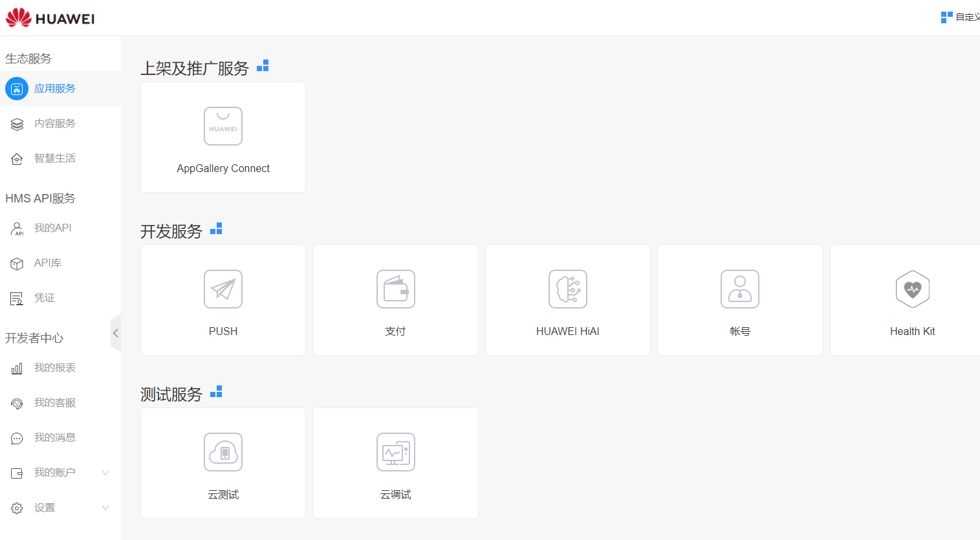
Task: Open 我的报表 in the sidebar
Action: click(61, 368)
